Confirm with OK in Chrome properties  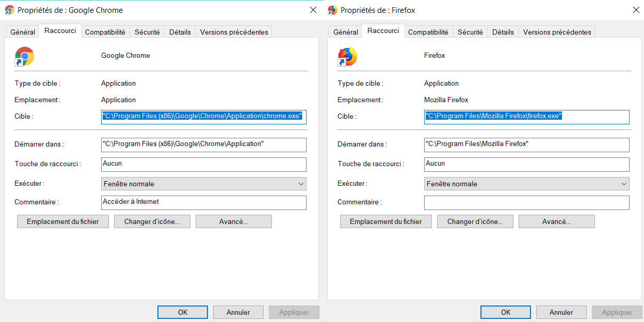click(183, 312)
